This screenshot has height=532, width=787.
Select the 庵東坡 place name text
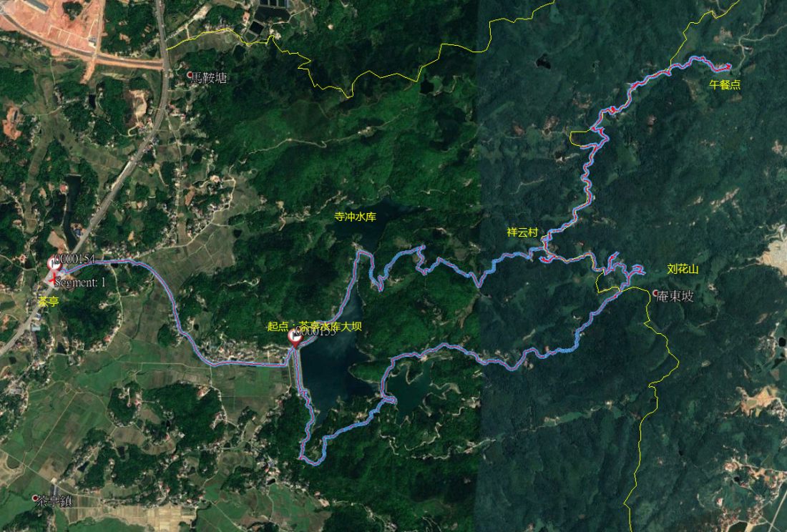click(x=675, y=296)
